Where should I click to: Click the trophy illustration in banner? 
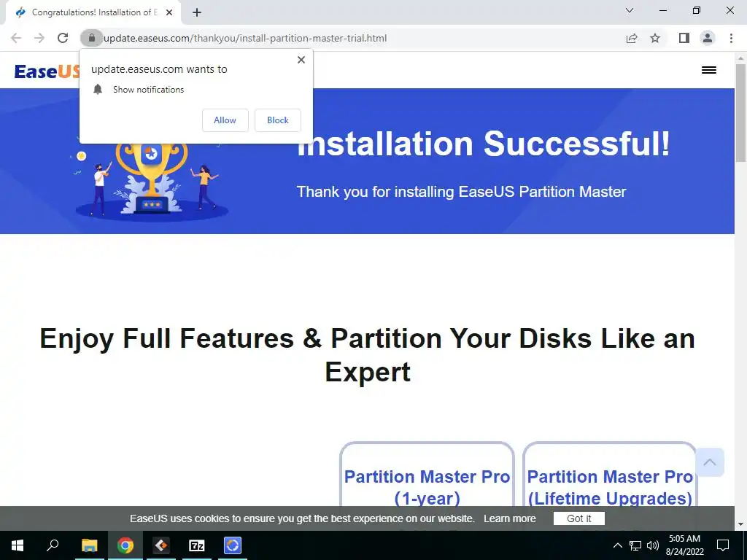(x=152, y=179)
